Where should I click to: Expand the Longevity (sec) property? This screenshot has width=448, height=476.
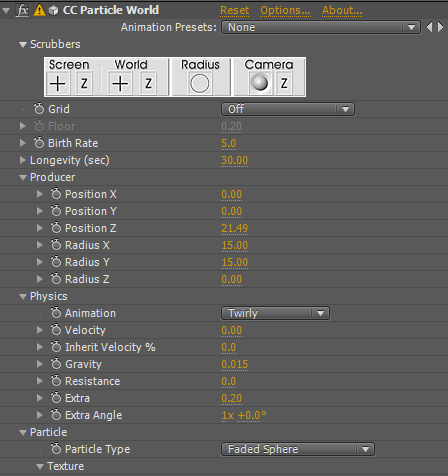pyautogui.click(x=22, y=160)
